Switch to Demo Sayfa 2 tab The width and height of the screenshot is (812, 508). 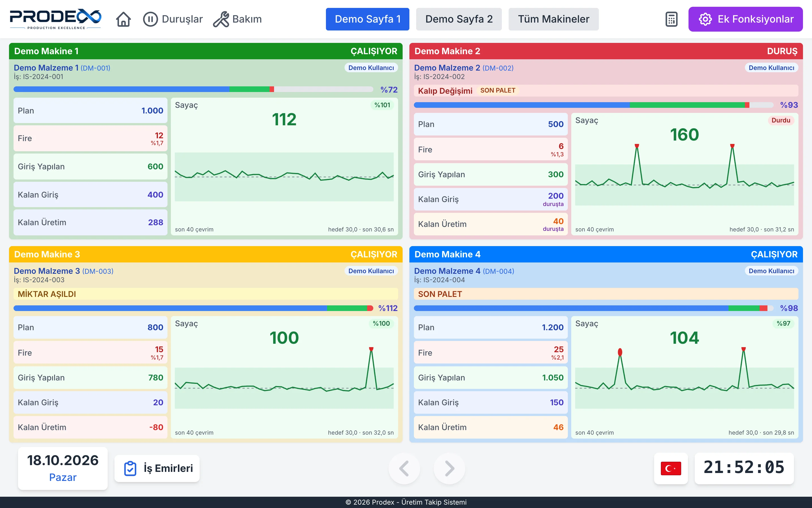tap(459, 19)
